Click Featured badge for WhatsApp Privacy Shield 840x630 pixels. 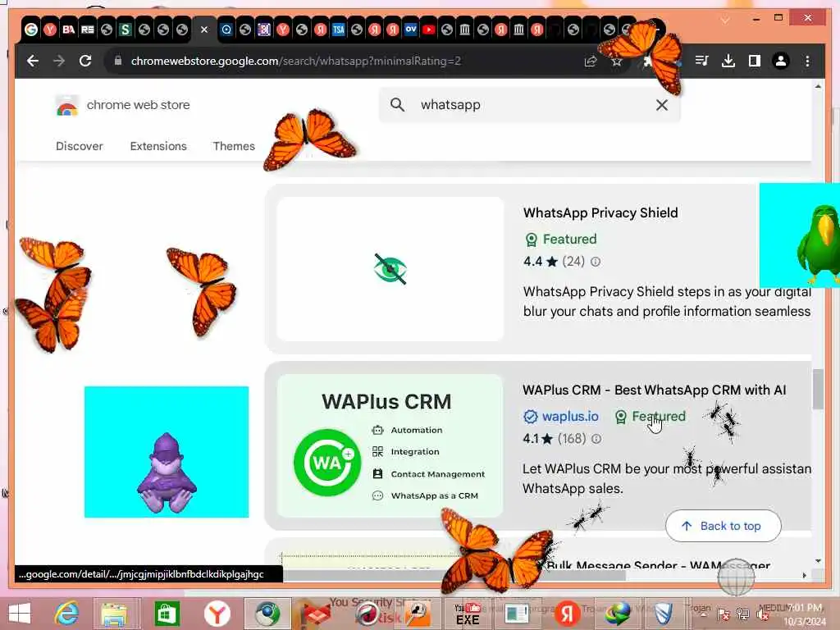[561, 239]
